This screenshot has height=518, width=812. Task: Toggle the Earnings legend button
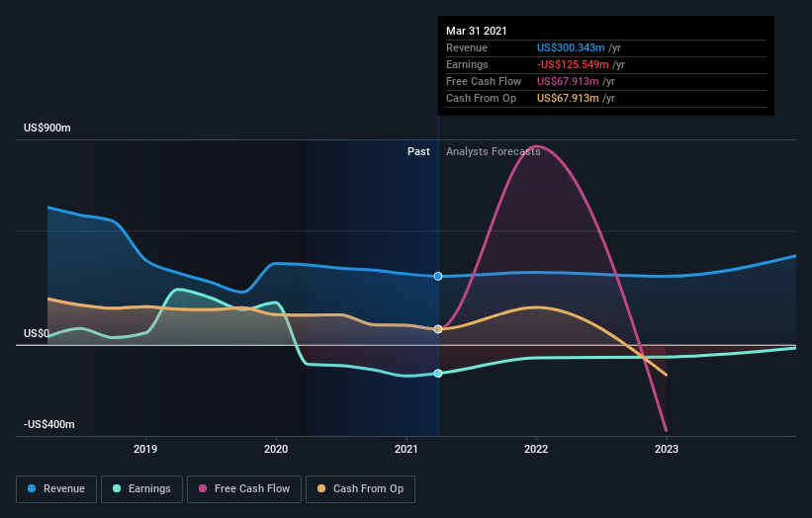(141, 489)
